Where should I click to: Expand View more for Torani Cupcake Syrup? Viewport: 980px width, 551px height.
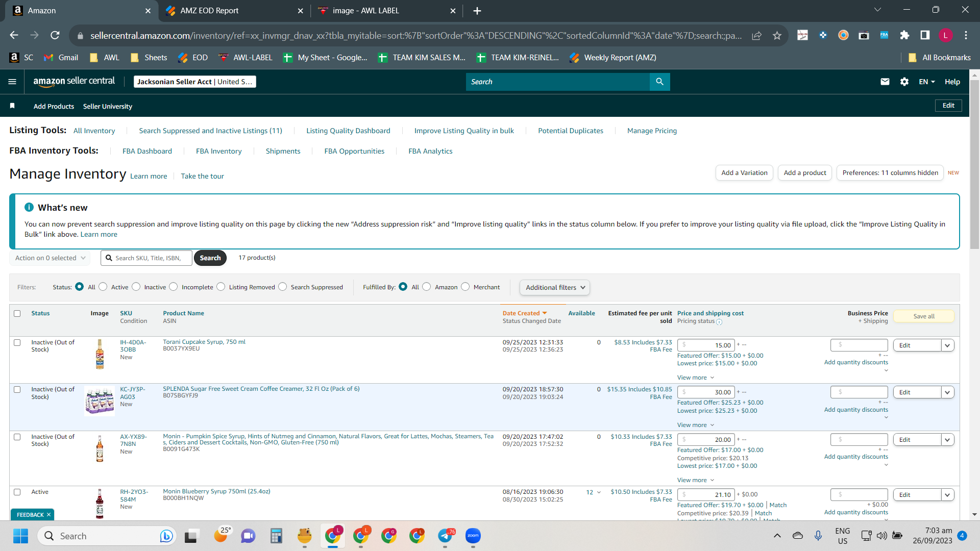695,378
